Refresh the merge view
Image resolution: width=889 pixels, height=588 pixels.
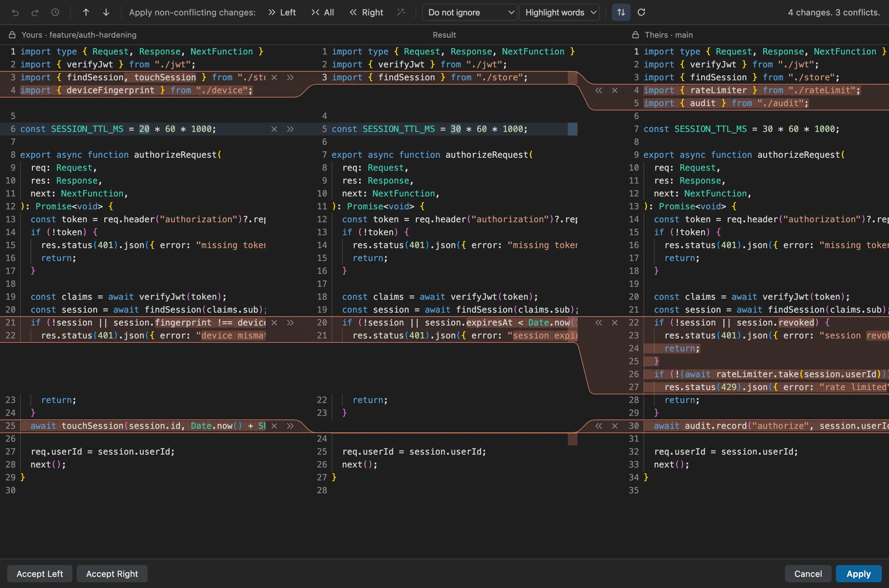[x=641, y=13]
